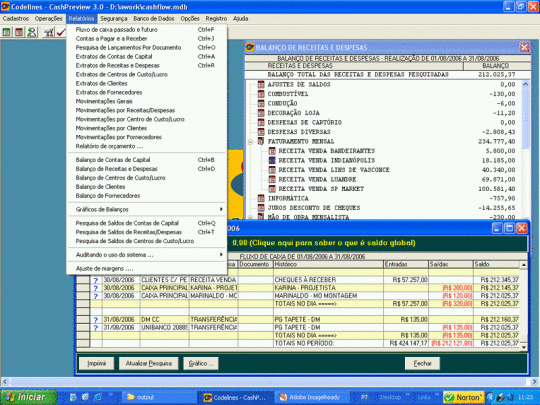Click the Fechar button
This screenshot has width=540, height=405.
pos(422,363)
